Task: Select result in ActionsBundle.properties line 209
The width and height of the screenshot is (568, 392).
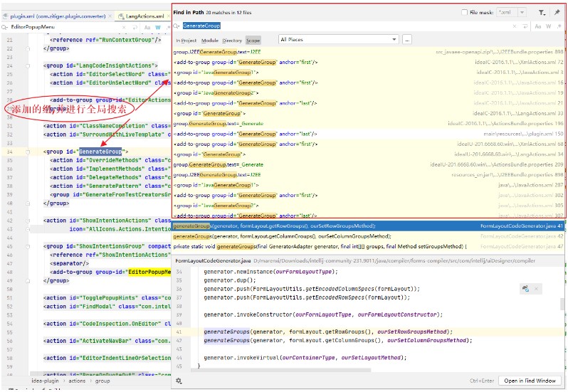Action: point(368,164)
